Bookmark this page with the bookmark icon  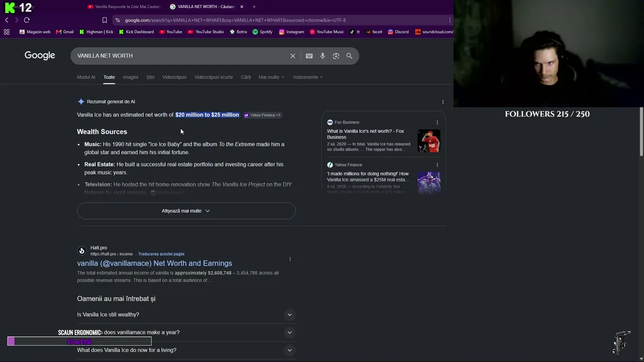point(105,20)
